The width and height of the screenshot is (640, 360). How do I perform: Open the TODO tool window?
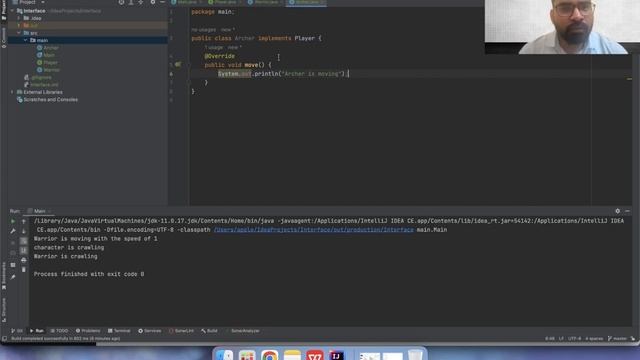60,331
